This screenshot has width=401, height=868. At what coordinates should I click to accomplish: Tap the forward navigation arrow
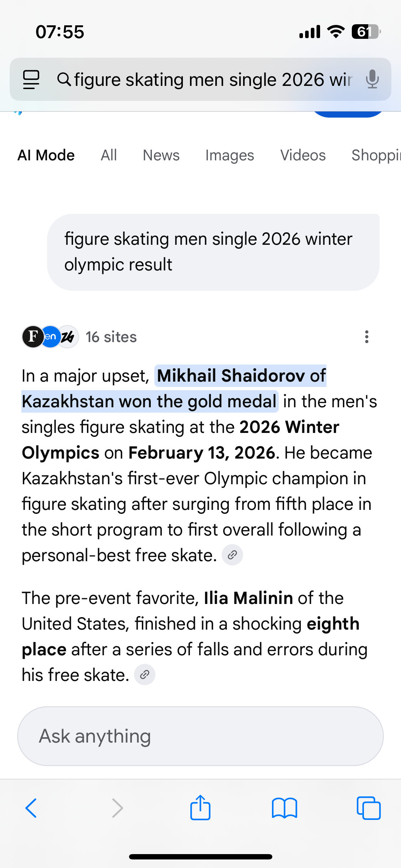(x=117, y=808)
